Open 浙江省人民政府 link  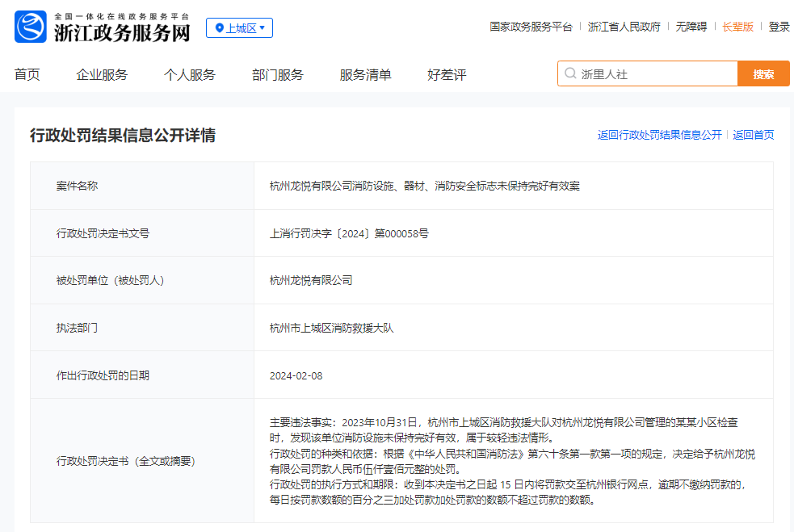[624, 27]
